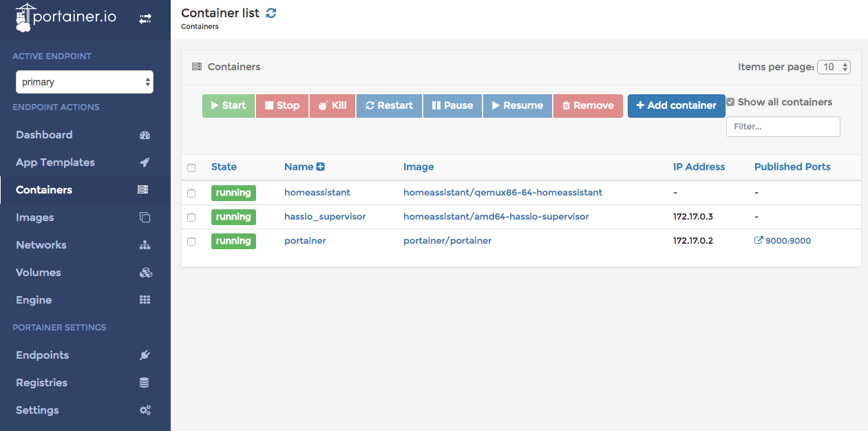Viewport: 868px width, 431px height.
Task: Click the Dashboard gauge icon
Action: pos(145,135)
